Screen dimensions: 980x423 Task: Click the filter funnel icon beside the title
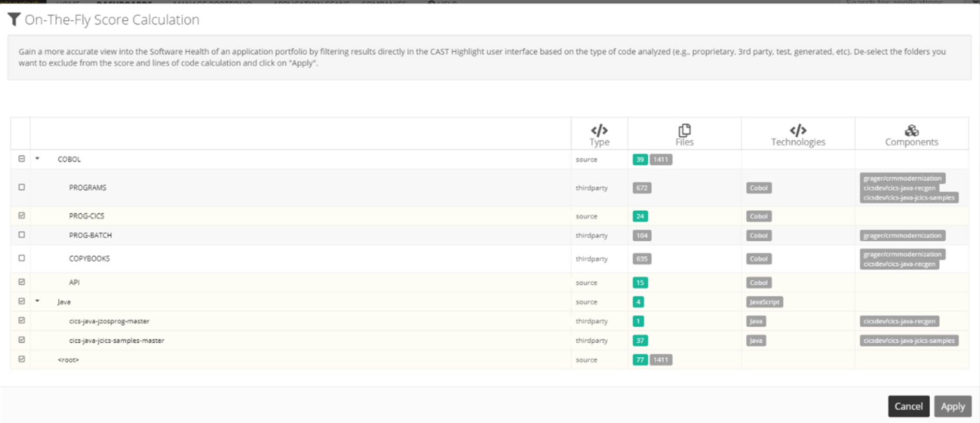pos(14,20)
